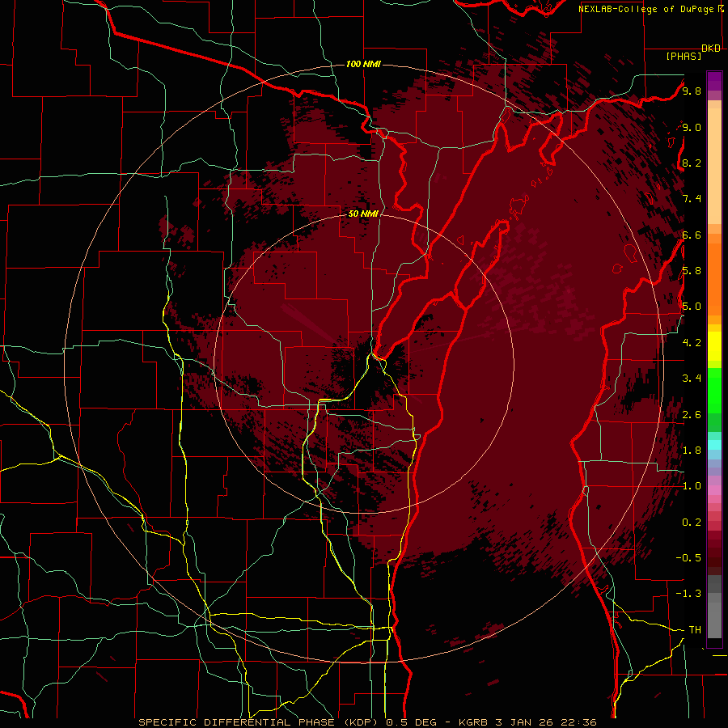Click the 0.2 scale value

692,523
